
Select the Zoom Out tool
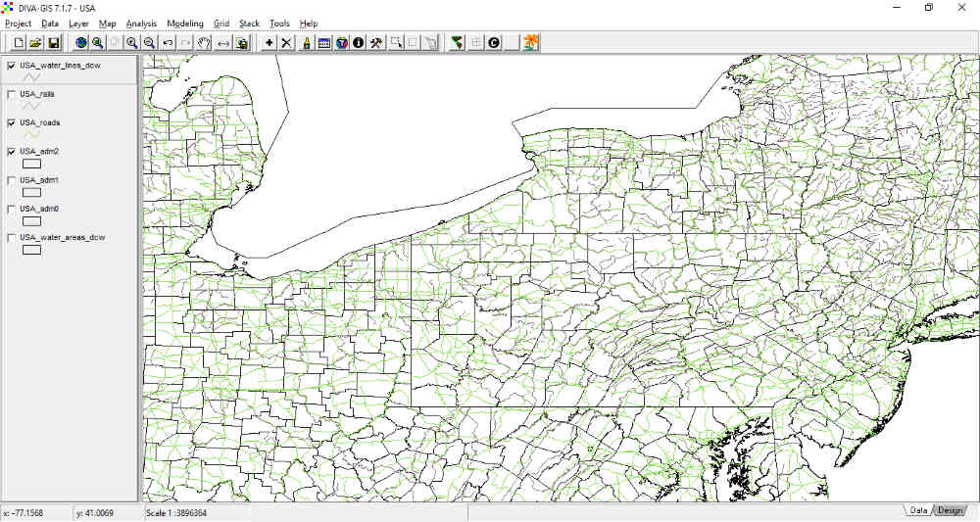pos(149,42)
